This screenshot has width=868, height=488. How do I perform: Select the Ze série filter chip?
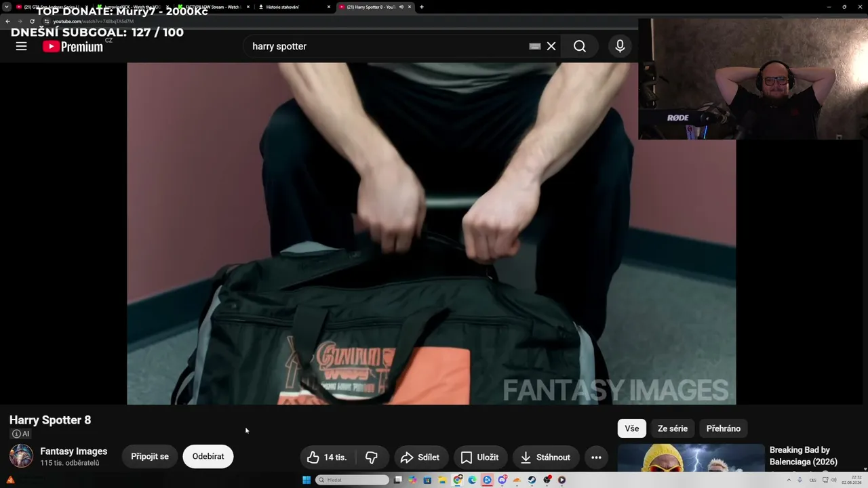(673, 428)
